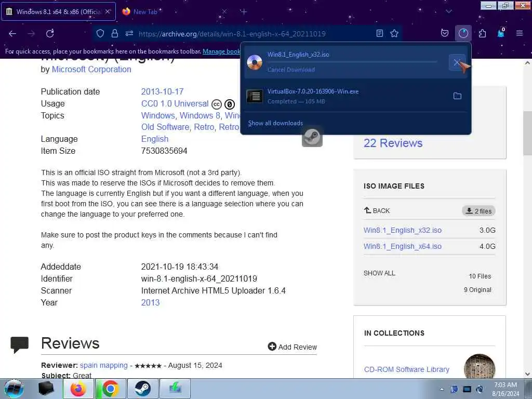Screen dimensions: 532x399
Task: Open the Windows Start orb
Action: pos(14,389)
